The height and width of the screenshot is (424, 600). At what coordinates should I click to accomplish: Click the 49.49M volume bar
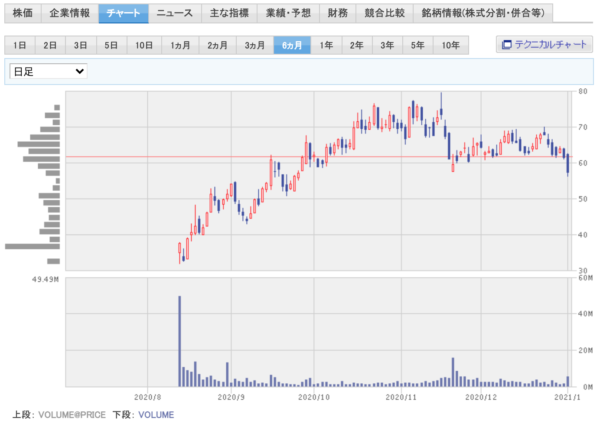[x=179, y=341]
